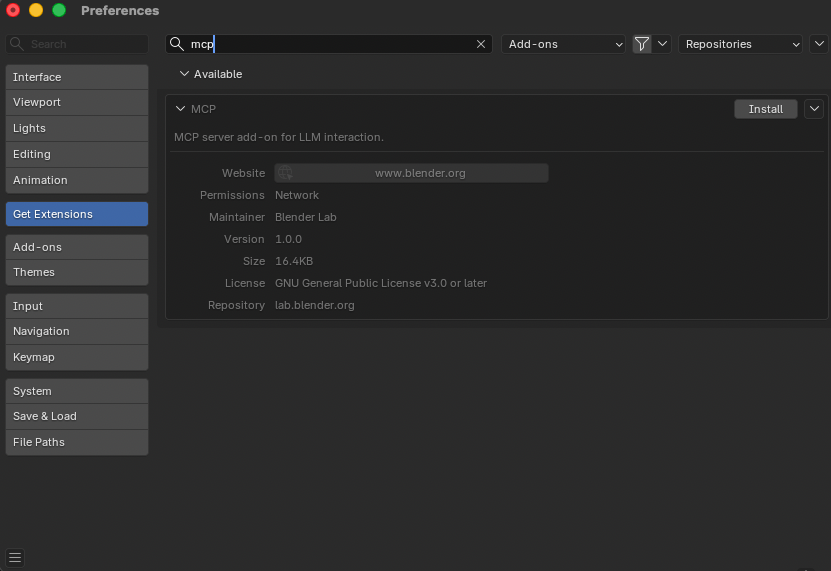Open the Navigation preferences section
The width and height of the screenshot is (831, 571).
(x=77, y=331)
